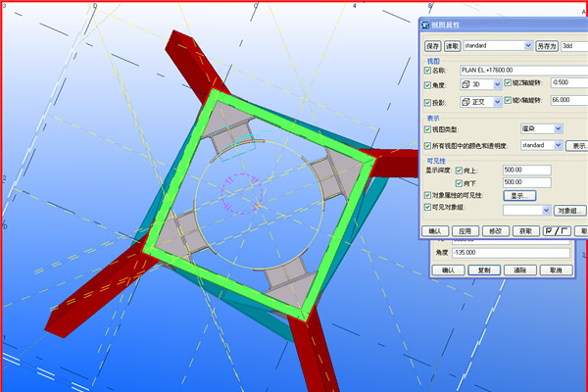Toggle the 对象属性的可见性 checkbox
This screenshot has width=588, height=392.
[426, 196]
